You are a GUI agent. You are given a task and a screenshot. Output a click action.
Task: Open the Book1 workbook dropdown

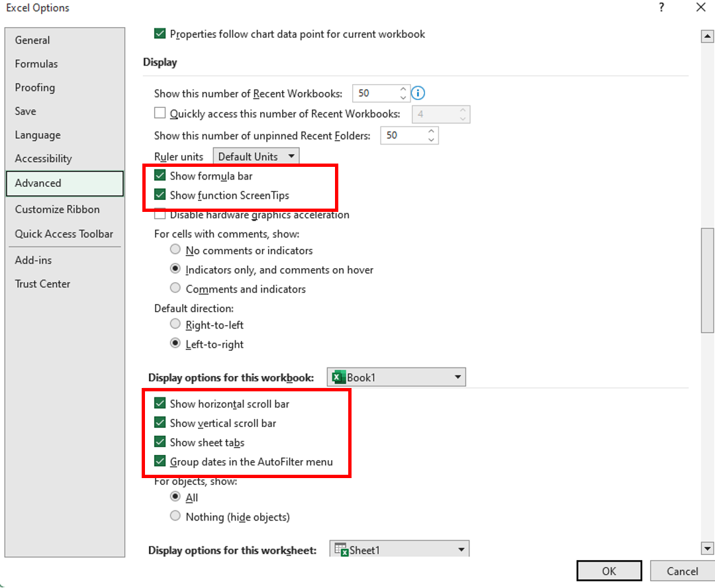click(x=397, y=377)
